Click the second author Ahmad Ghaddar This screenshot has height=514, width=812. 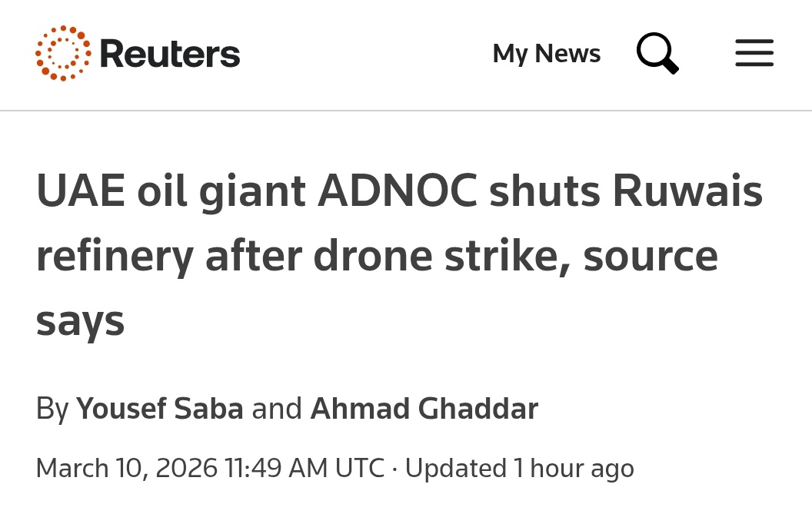(x=424, y=407)
